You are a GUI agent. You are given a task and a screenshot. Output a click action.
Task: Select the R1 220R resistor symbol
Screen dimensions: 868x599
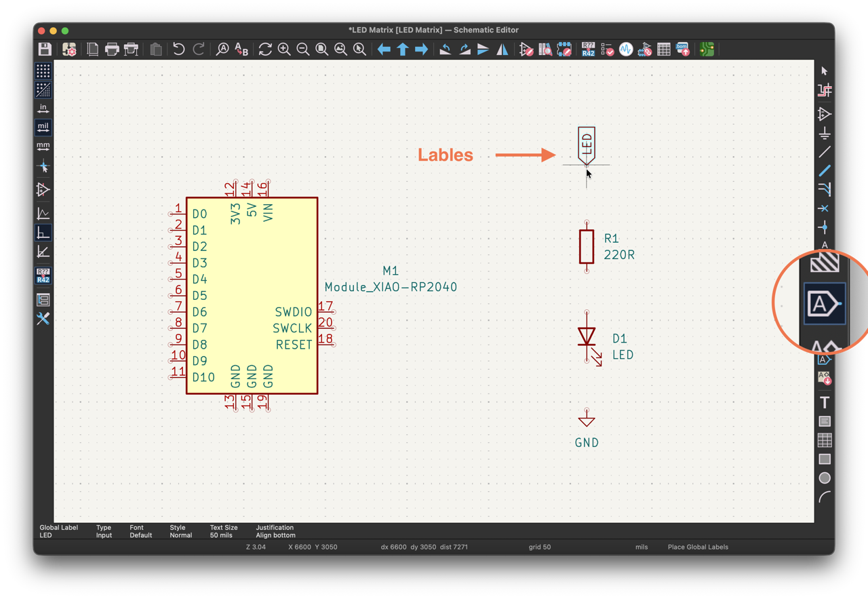pos(587,246)
